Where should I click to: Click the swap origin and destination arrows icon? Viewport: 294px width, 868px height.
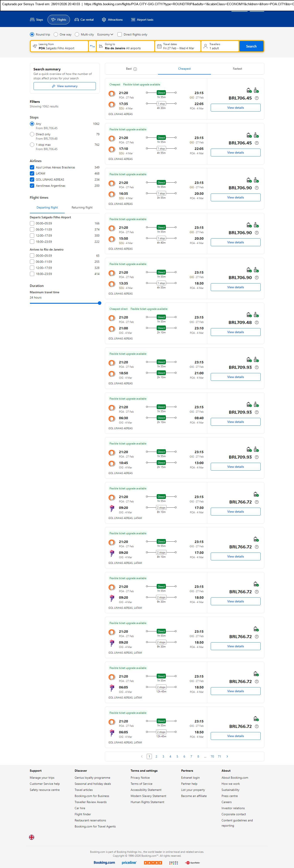pyautogui.click(x=92, y=46)
